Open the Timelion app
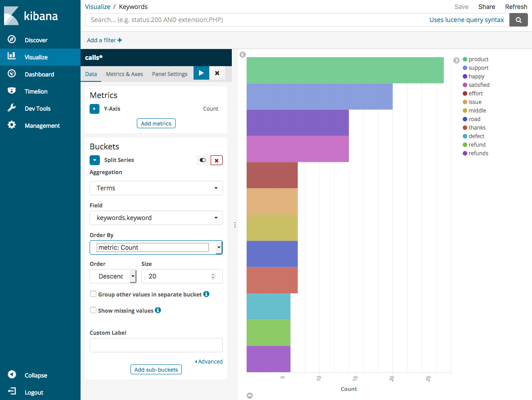 coord(34,91)
